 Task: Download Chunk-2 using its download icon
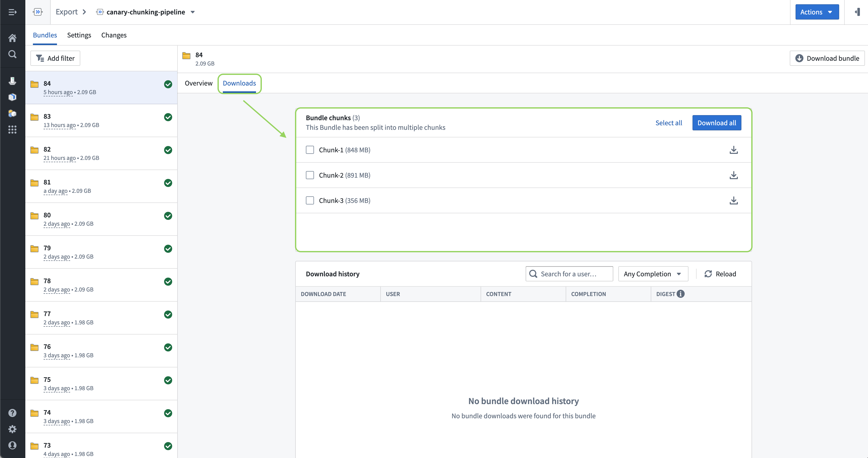pyautogui.click(x=734, y=175)
